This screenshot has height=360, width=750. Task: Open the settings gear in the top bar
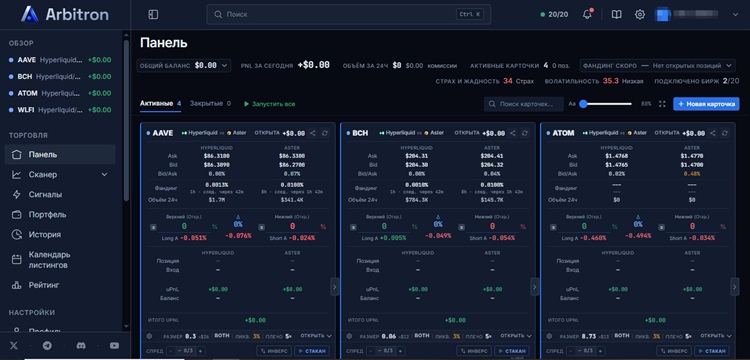click(x=640, y=15)
